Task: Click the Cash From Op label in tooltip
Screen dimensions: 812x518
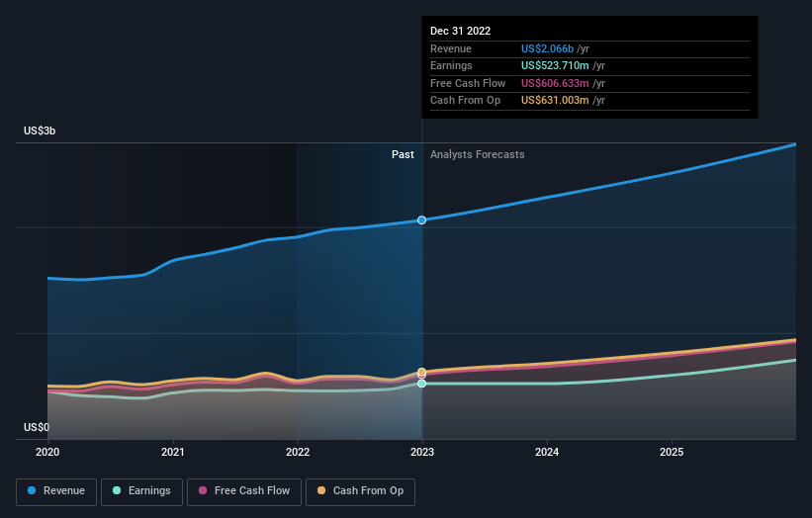Action: coord(465,101)
